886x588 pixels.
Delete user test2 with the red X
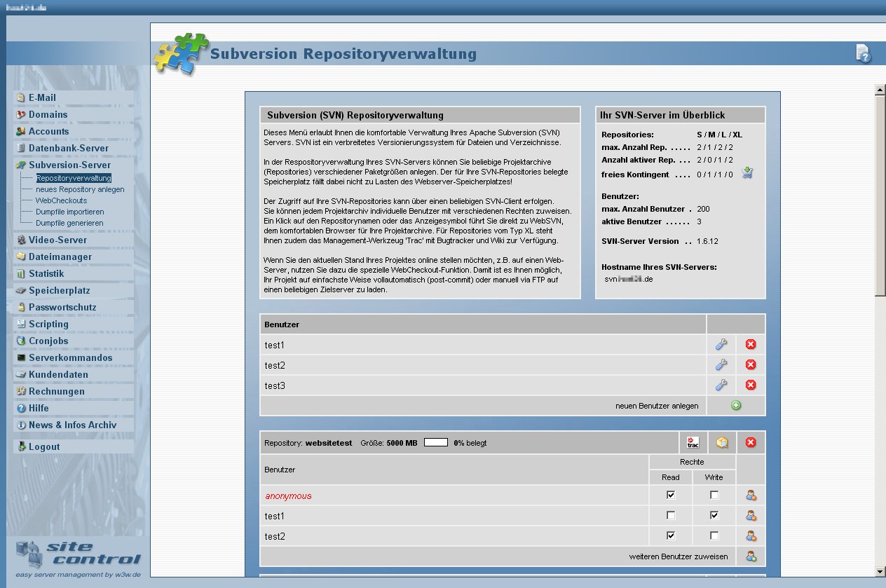click(x=751, y=364)
